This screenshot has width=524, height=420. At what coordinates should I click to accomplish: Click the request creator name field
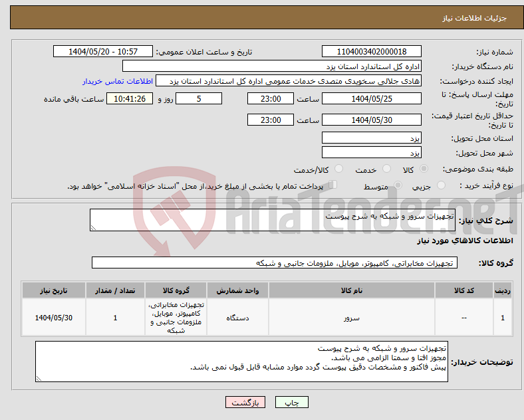coord(289,81)
